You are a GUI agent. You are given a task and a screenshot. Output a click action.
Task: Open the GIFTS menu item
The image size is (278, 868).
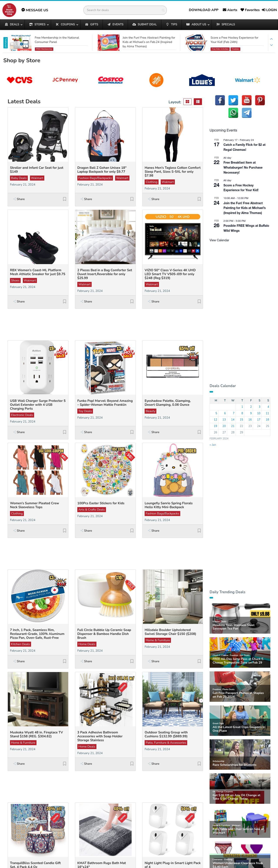92,24
